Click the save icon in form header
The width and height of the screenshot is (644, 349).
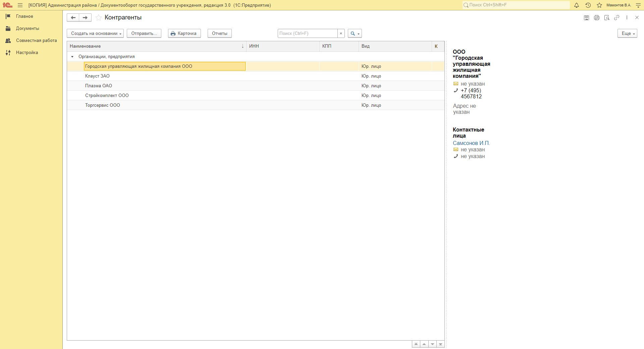(586, 17)
